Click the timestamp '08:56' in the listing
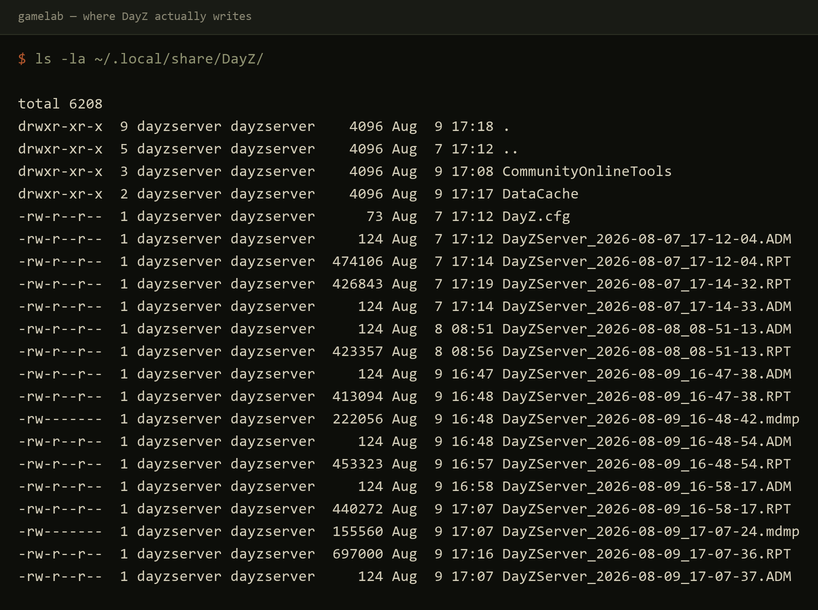This screenshot has height=610, width=818. [x=473, y=351]
